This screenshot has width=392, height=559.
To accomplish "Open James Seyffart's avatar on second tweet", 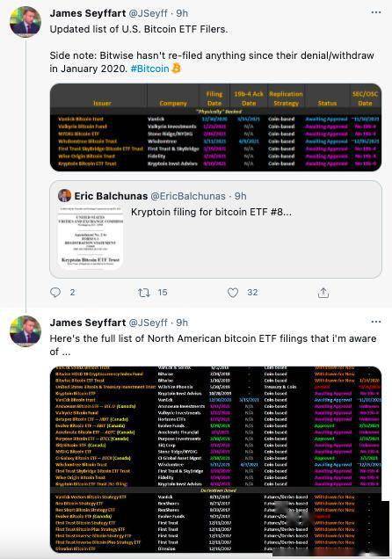I will [25, 331].
